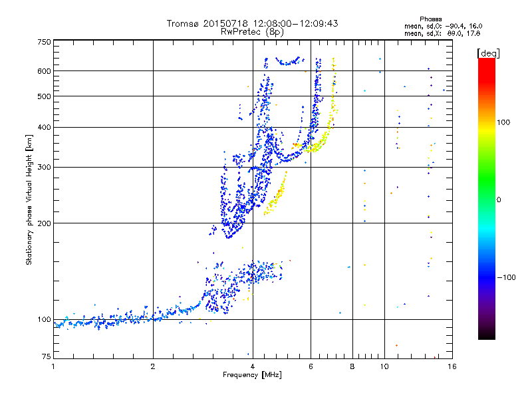Click y-axis tick label '300'
Viewport: 532px width, 399px height.
[44, 168]
